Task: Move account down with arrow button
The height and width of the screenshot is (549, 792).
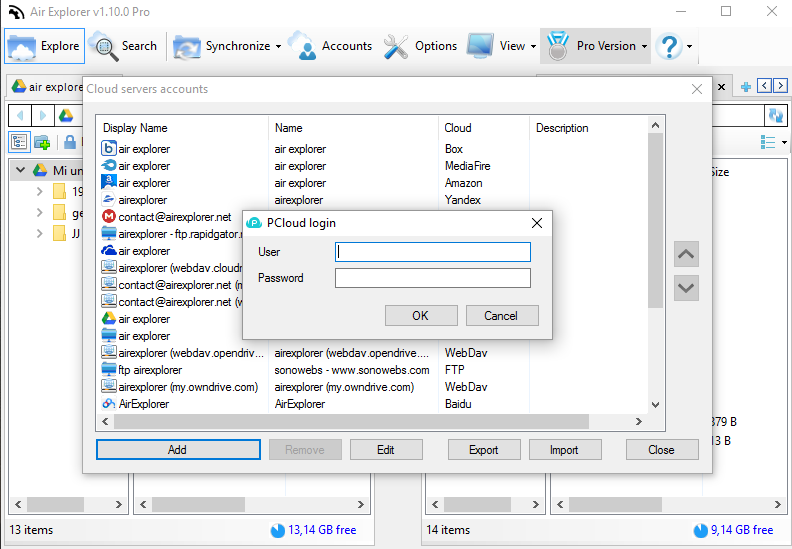Action: point(686,288)
